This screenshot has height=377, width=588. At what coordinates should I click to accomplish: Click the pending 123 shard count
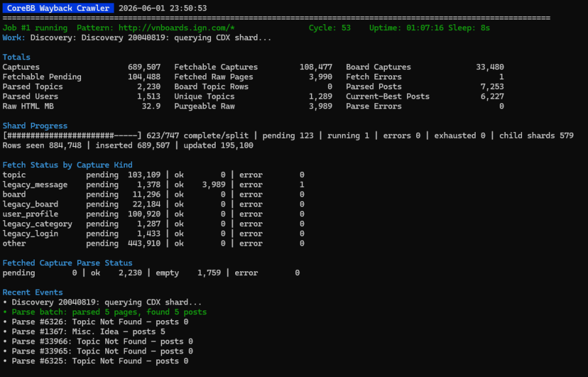287,135
